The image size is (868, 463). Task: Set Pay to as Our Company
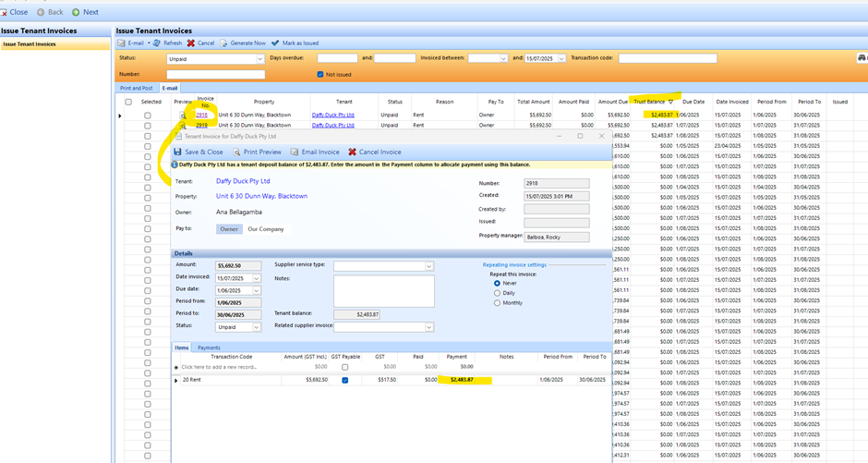pos(266,229)
